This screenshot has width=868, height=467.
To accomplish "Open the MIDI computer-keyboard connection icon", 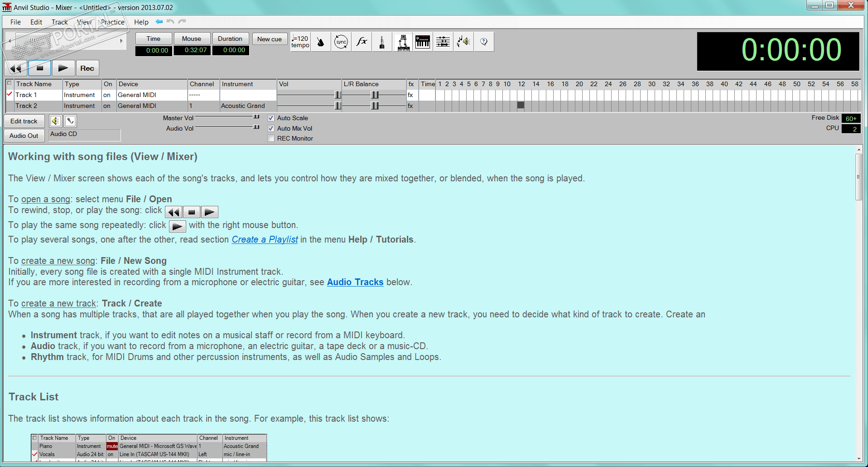I will coord(403,42).
